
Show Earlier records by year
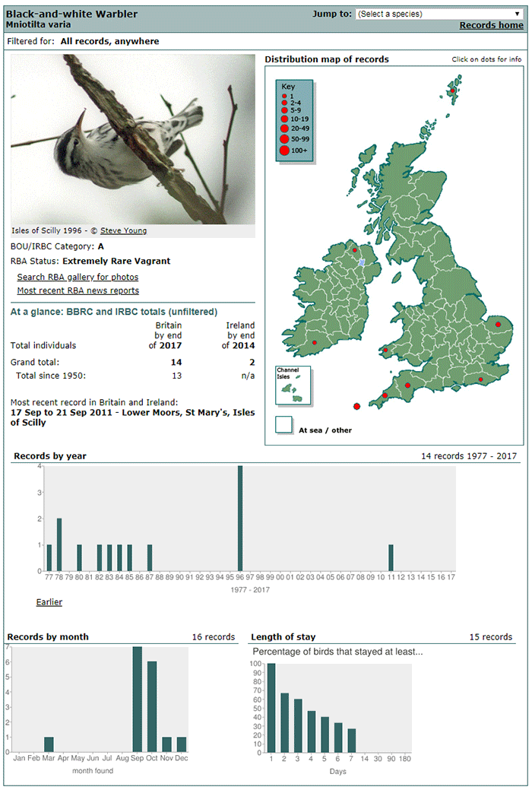point(49,601)
